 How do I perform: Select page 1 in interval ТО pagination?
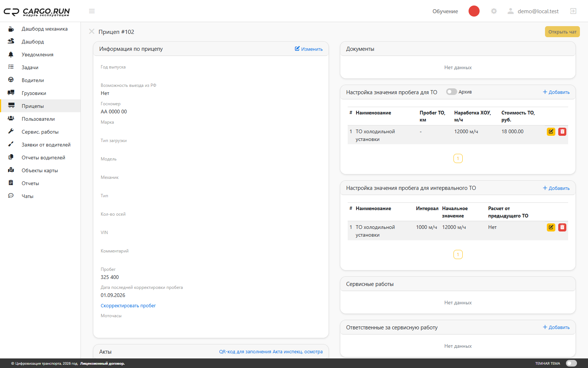tap(458, 255)
